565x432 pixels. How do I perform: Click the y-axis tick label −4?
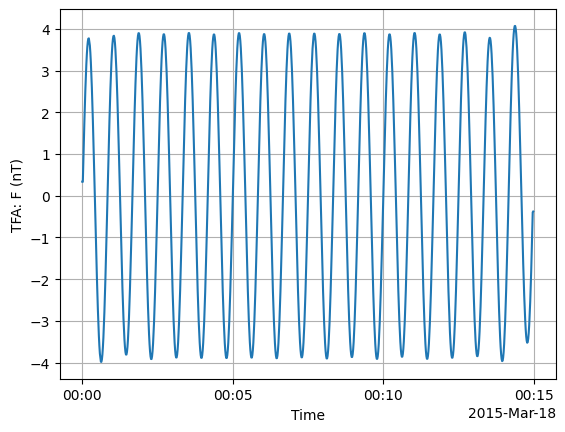coord(40,364)
